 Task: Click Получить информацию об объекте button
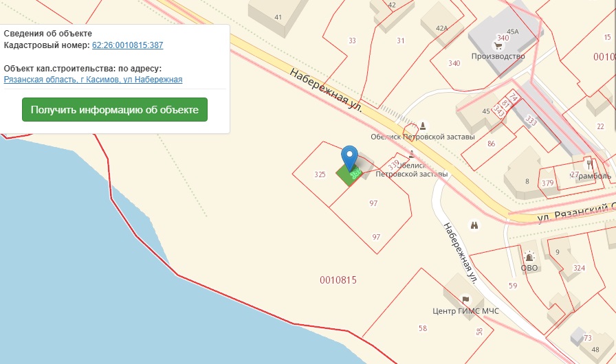coord(115,109)
